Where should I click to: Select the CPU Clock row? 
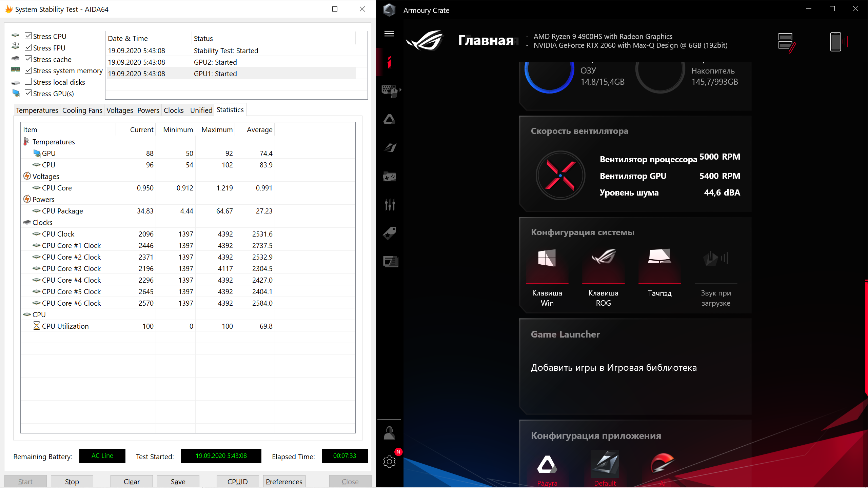(188, 234)
